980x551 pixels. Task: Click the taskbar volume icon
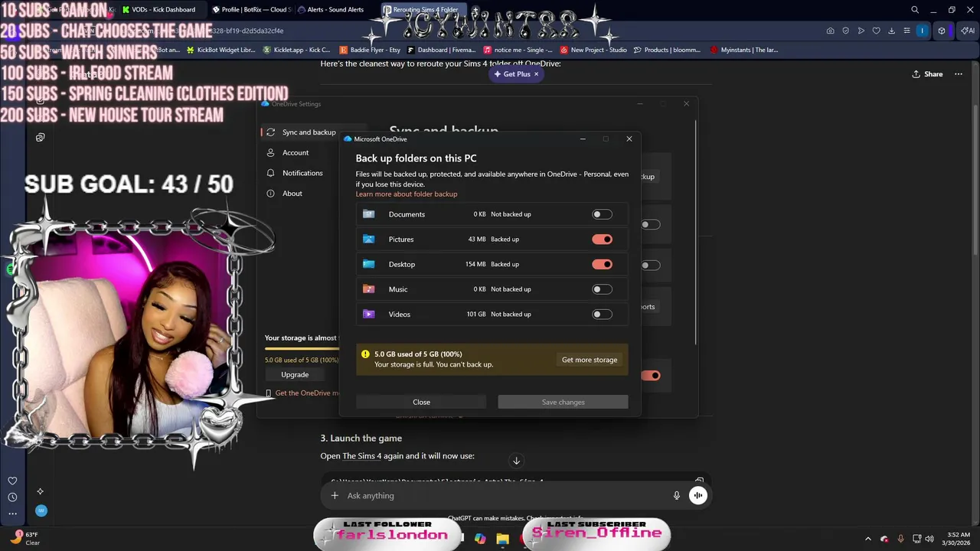pyautogui.click(x=929, y=539)
